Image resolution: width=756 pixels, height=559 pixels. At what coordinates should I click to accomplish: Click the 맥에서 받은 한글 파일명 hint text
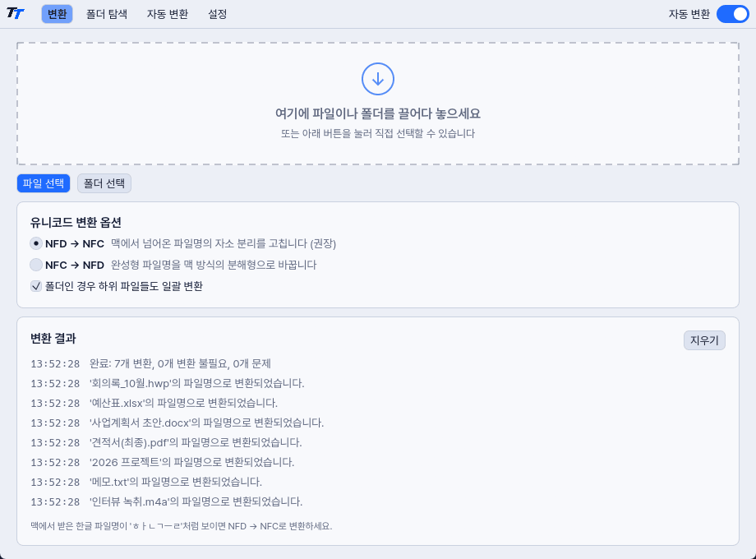(182, 526)
